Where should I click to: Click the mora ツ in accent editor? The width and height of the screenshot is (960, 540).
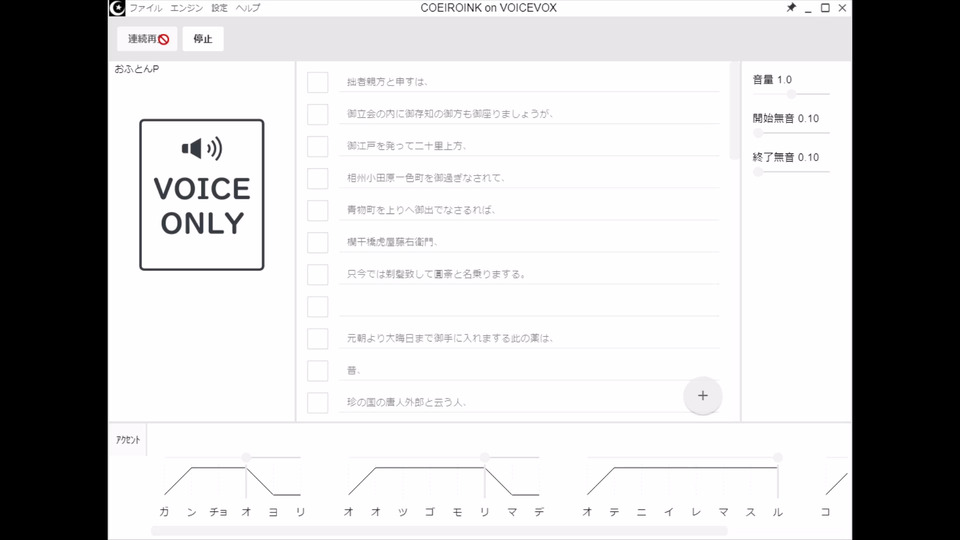[x=403, y=512]
